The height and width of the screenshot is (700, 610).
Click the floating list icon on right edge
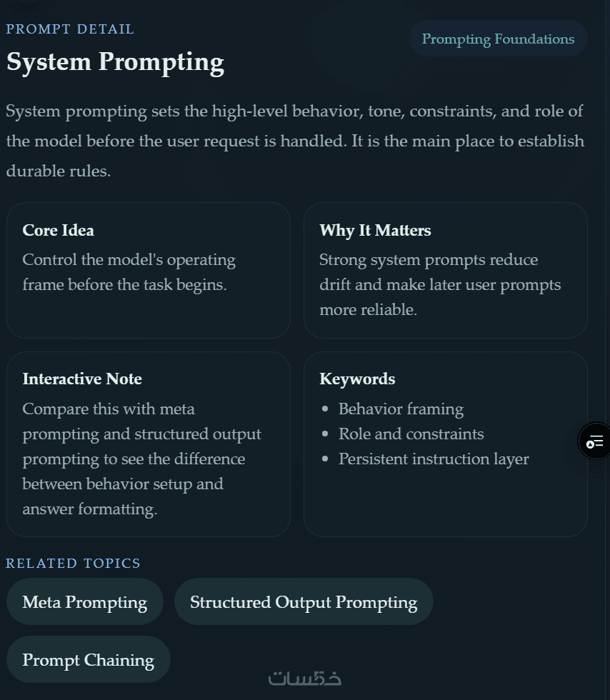pos(595,441)
